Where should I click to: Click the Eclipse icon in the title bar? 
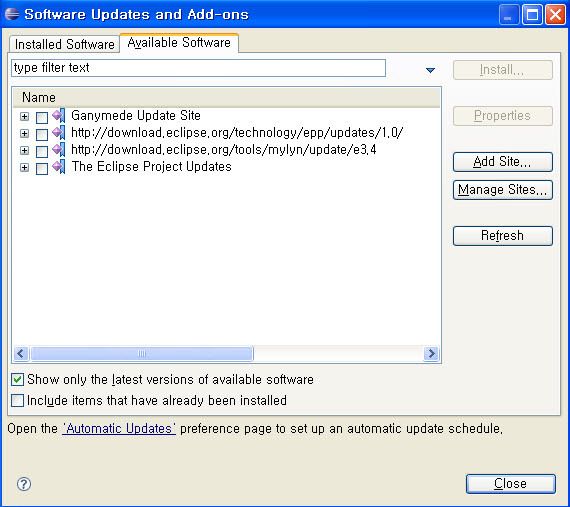(12, 14)
